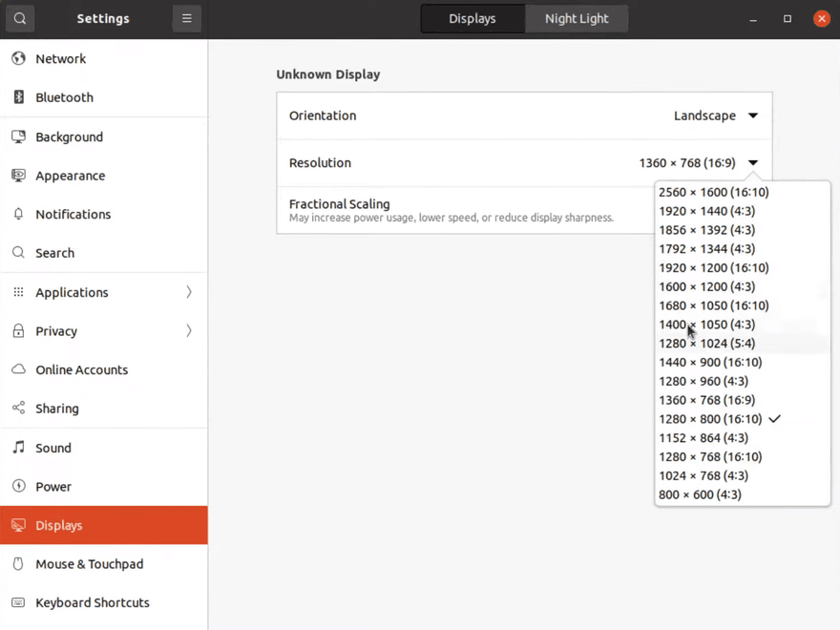The width and height of the screenshot is (840, 630).
Task: Click the search magnifier icon in header
Action: (x=20, y=18)
